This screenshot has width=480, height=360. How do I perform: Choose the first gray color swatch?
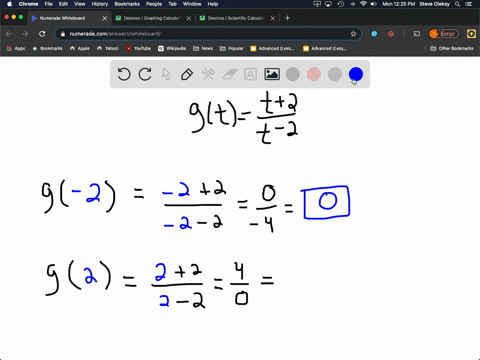[293, 74]
